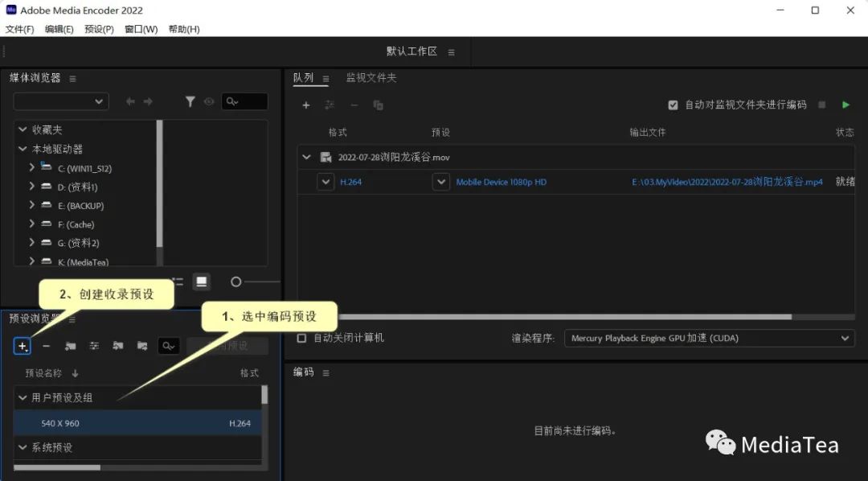868x481 pixels.
Task: Click the new preset group folder icon
Action: coord(70,347)
